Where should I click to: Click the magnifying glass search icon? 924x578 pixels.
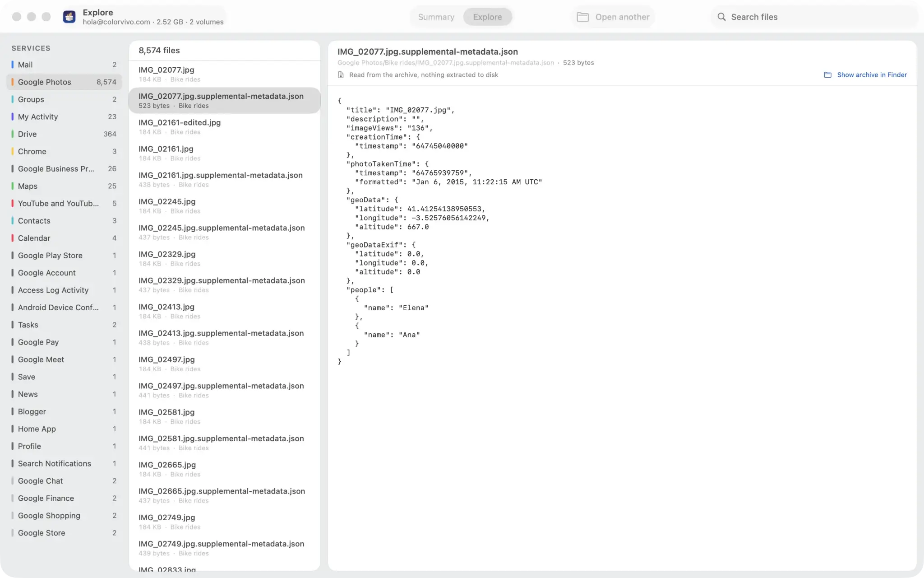tap(721, 17)
